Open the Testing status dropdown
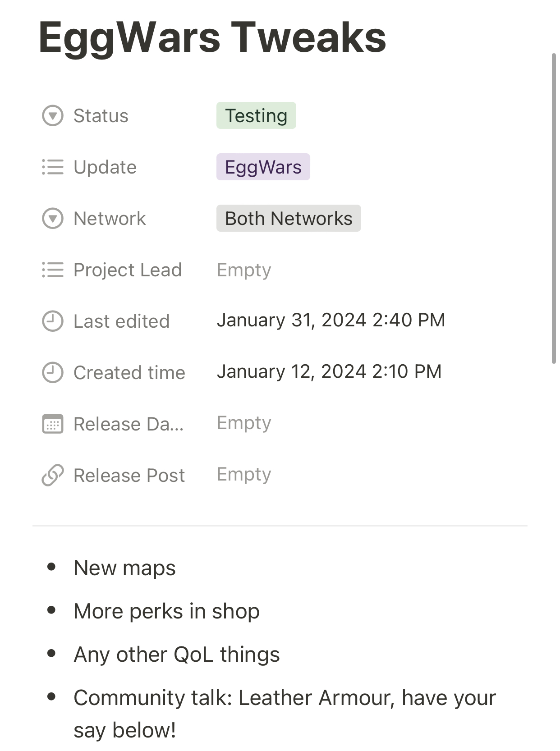Screen dimensions: 560x751 pyautogui.click(x=256, y=116)
